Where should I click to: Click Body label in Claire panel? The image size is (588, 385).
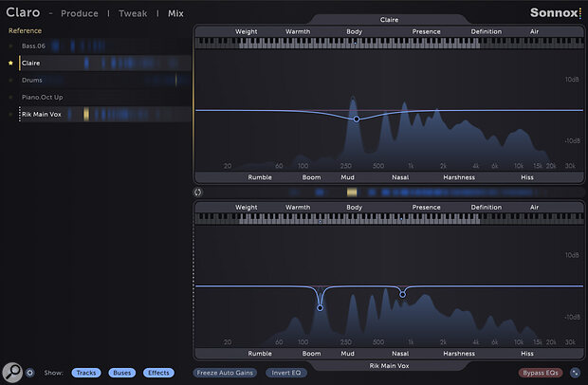(354, 32)
